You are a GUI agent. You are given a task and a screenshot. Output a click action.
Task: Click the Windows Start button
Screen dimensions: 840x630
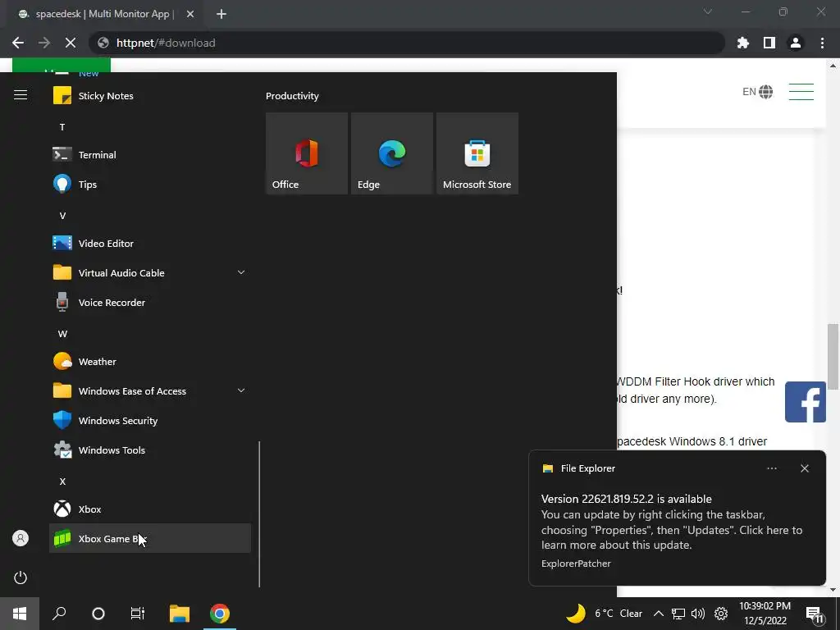pyautogui.click(x=20, y=614)
